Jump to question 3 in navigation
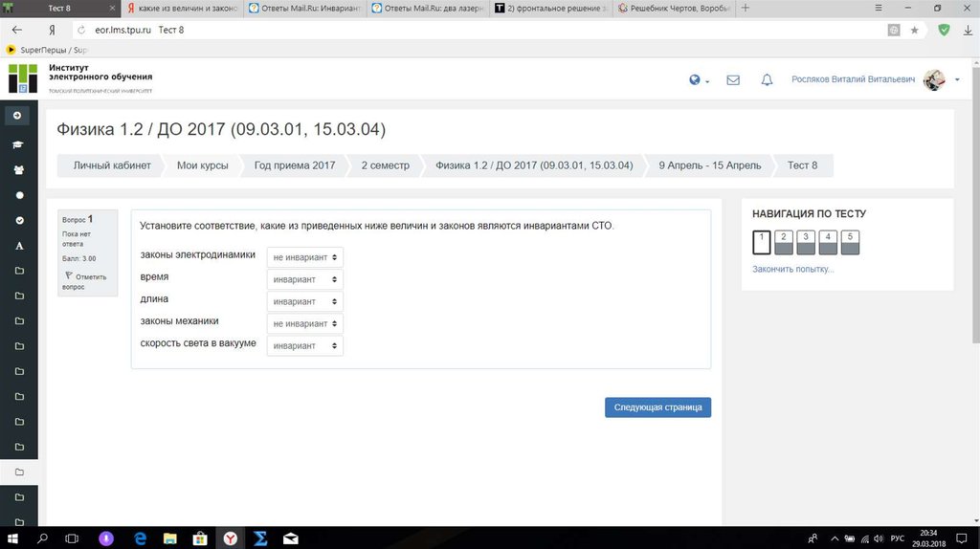Viewport: 980px width, 549px height. [x=806, y=242]
